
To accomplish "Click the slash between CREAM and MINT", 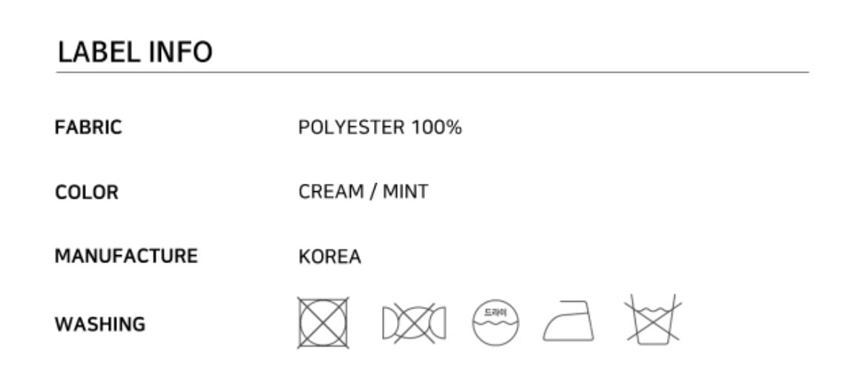I will (x=374, y=192).
